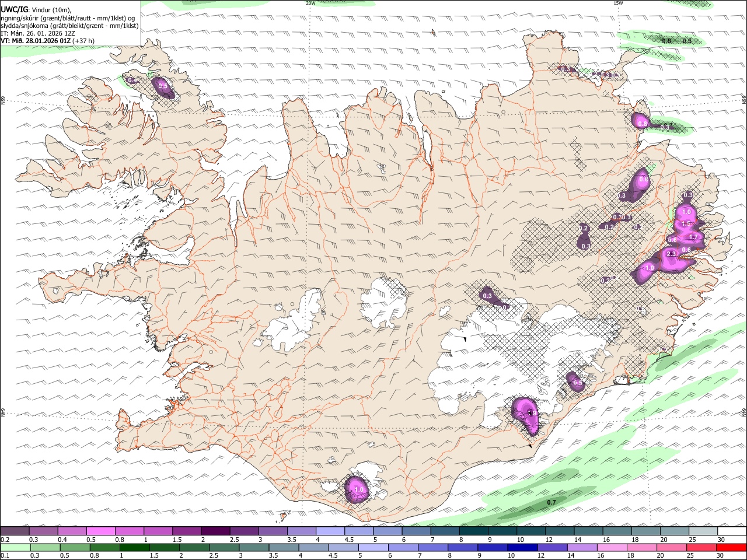Click the '0.7' rain value off the south coast
Viewport: 747px width, 560px height.
click(x=551, y=503)
